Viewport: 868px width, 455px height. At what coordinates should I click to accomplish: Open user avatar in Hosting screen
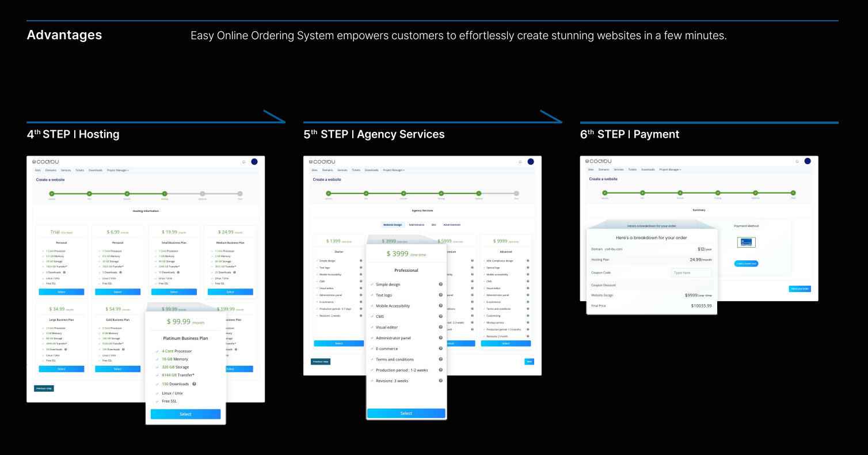(254, 162)
